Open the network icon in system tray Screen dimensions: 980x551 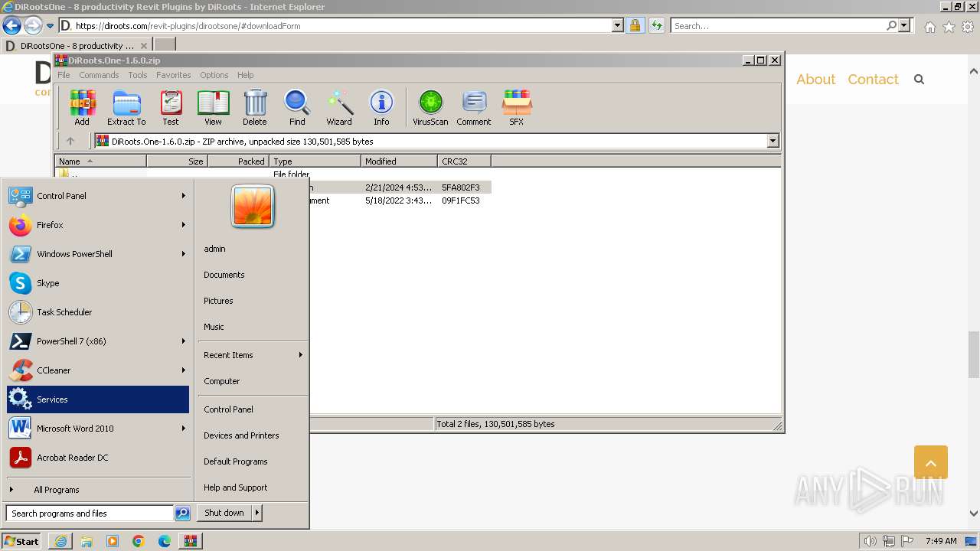(x=889, y=541)
